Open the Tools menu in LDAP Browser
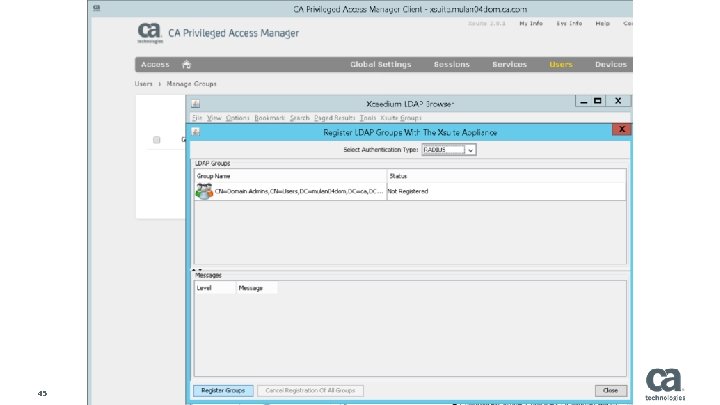Viewport: 720px width, 405px height. click(x=368, y=118)
